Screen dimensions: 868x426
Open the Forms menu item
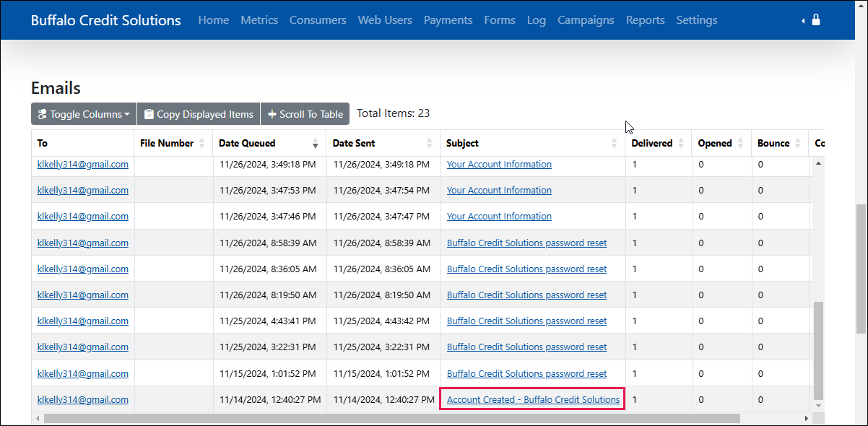coord(500,20)
